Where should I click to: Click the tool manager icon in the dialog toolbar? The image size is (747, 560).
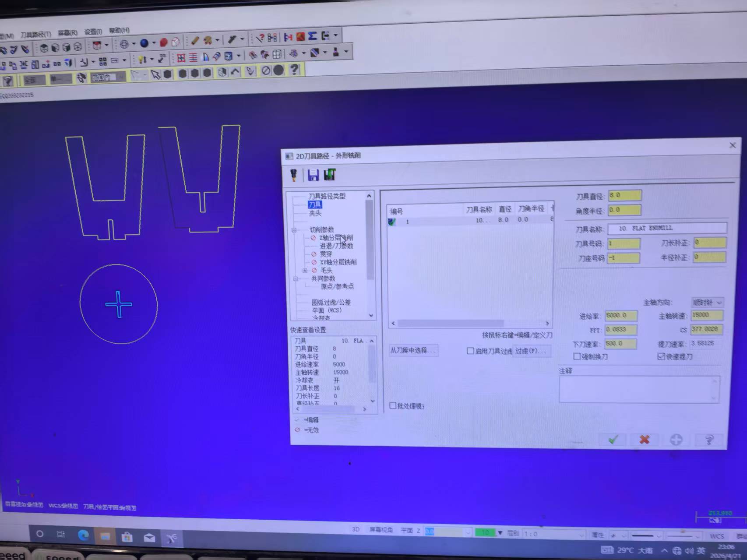[x=294, y=175]
